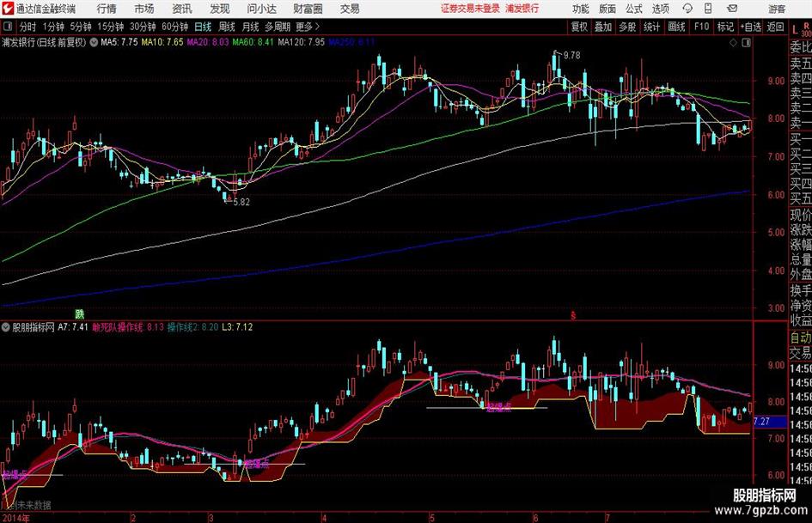The image size is (812, 523).
Task: Add stock with the +自选 button
Action: (750, 27)
